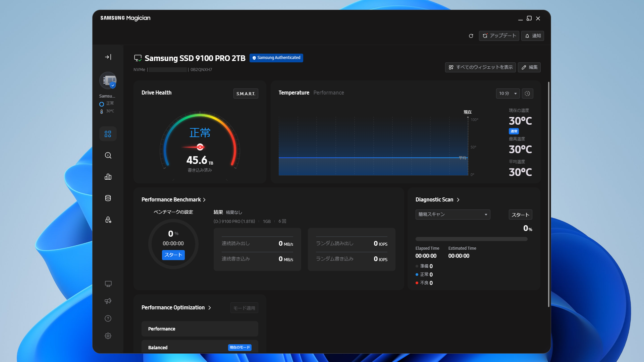The height and width of the screenshot is (362, 644).
Task: Open the settings gear icon
Action: (108, 336)
